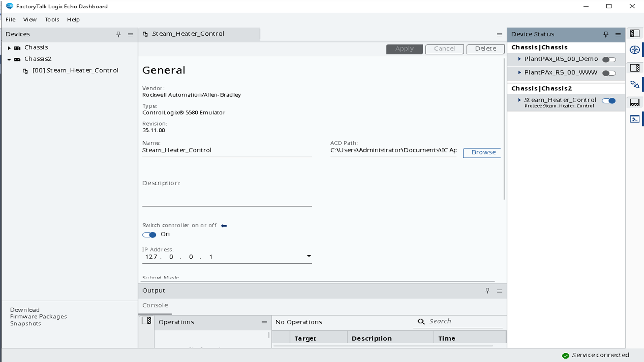The height and width of the screenshot is (362, 644).
Task: Click the console terminal icon in right sidebar
Action: pyautogui.click(x=635, y=119)
